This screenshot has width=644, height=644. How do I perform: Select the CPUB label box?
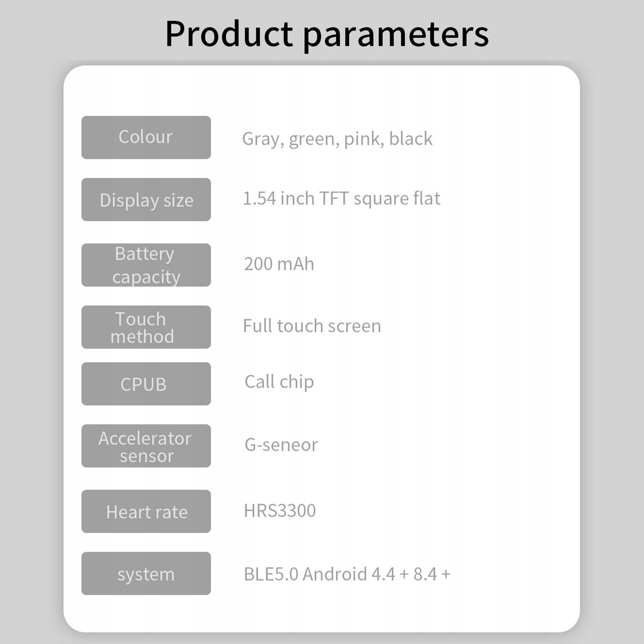click(146, 384)
